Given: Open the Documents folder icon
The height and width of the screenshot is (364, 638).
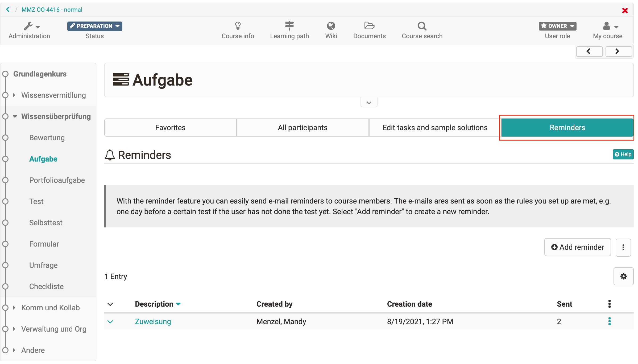Looking at the screenshot, I should [369, 26].
